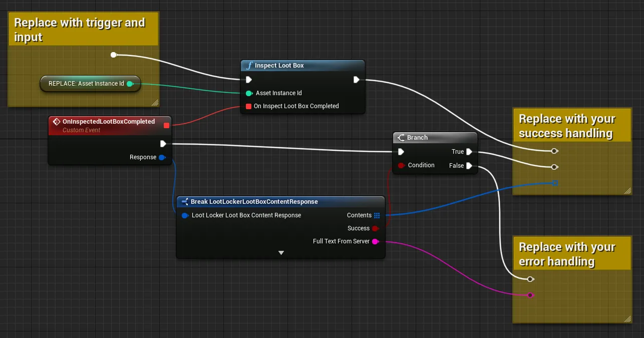Click OnInspectedLootBoxCompleted red delegate output pin

tap(167, 125)
